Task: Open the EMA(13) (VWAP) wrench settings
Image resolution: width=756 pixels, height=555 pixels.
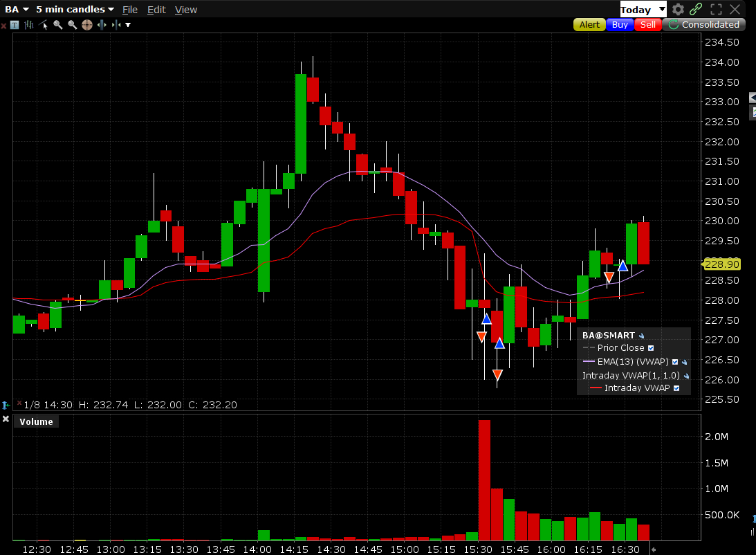Action: pyautogui.click(x=684, y=362)
